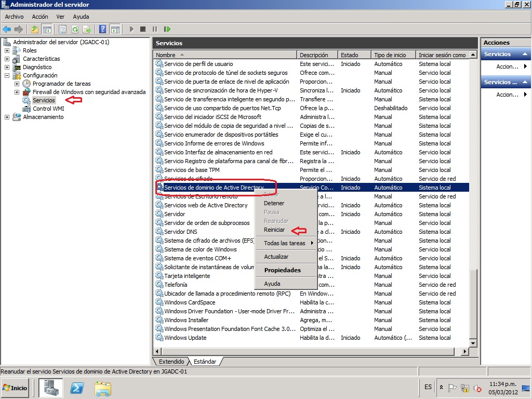Click the Up one level folder icon
Image resolution: width=532 pixels, height=399 pixels.
(x=35, y=29)
